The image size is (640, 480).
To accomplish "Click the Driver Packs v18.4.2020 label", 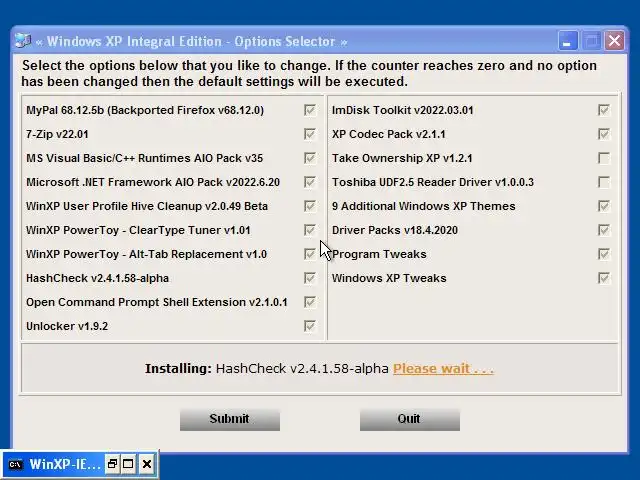I will (395, 230).
